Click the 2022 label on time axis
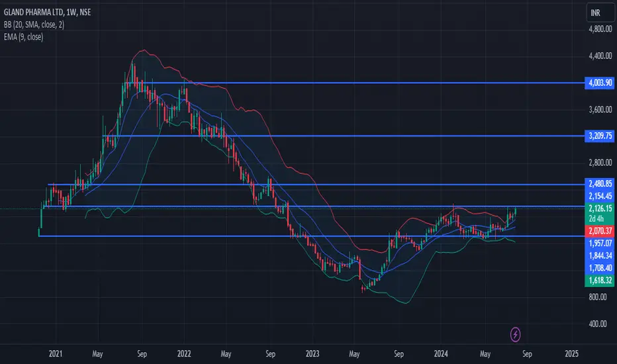 click(184, 354)
